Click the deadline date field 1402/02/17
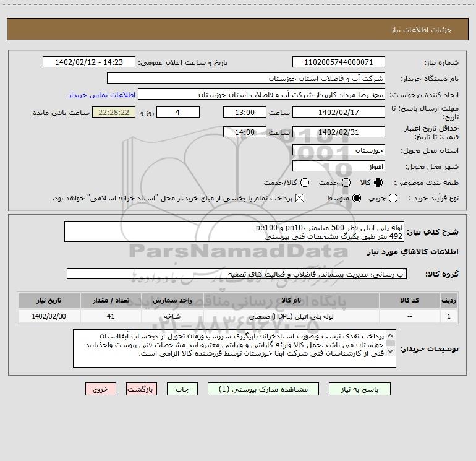The width and height of the screenshot is (476, 461). click(x=339, y=112)
